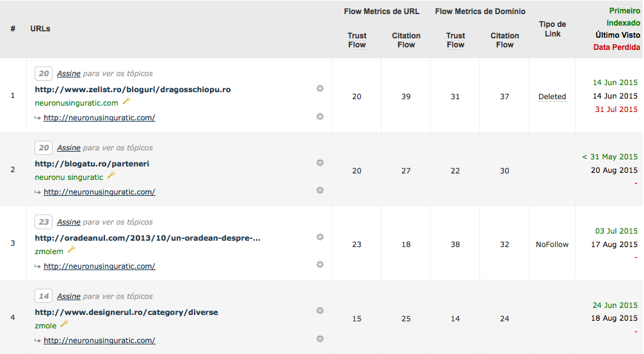Click key icon next to neuronusinguratic.com anchor text
The image size is (644, 354).
[x=127, y=101]
